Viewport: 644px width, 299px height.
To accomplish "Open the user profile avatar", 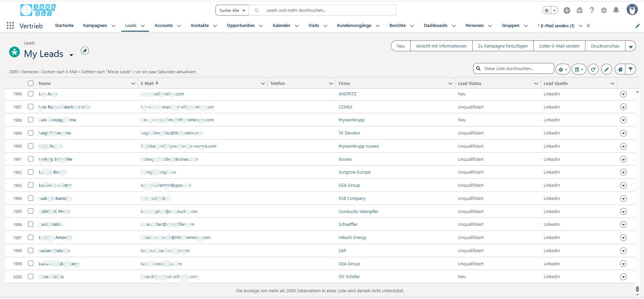I will tap(632, 10).
